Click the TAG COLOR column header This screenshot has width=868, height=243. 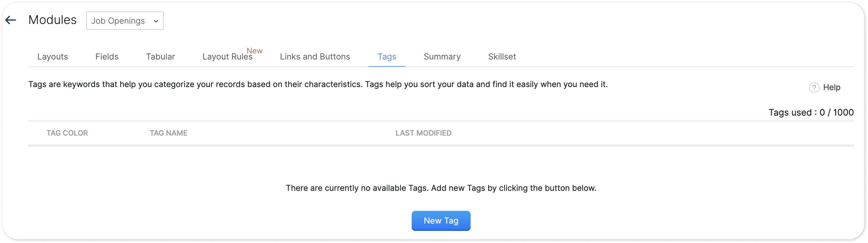click(x=67, y=133)
